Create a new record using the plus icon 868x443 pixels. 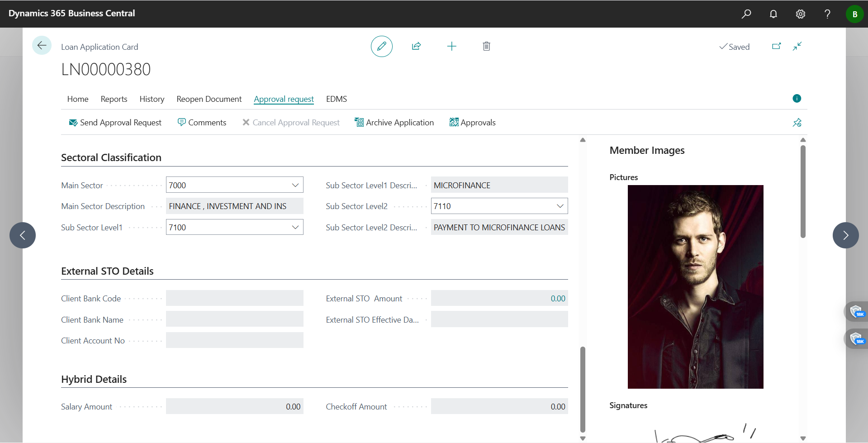click(x=452, y=46)
